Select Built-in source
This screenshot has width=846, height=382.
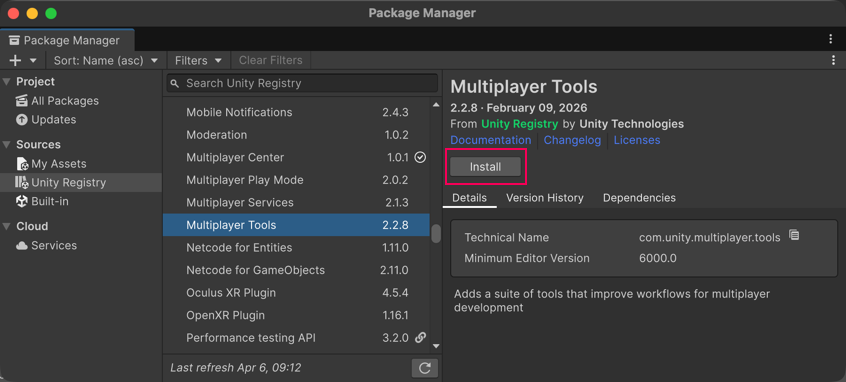click(x=81, y=202)
